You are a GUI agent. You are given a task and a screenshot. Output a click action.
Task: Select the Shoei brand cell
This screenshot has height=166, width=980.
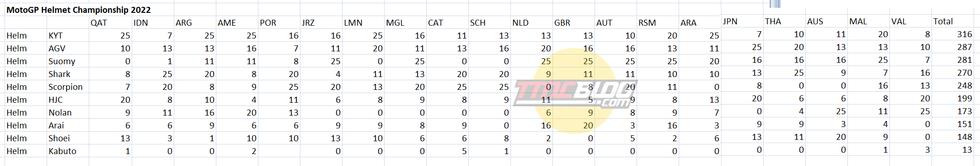(68, 138)
